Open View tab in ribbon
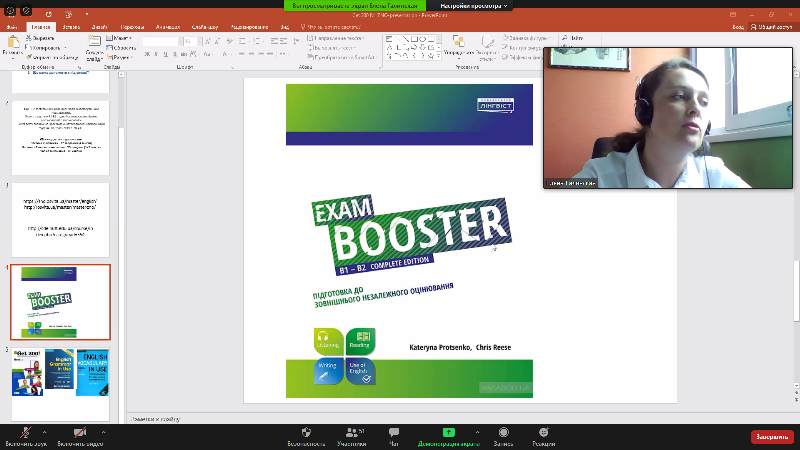800x450 pixels. click(285, 27)
